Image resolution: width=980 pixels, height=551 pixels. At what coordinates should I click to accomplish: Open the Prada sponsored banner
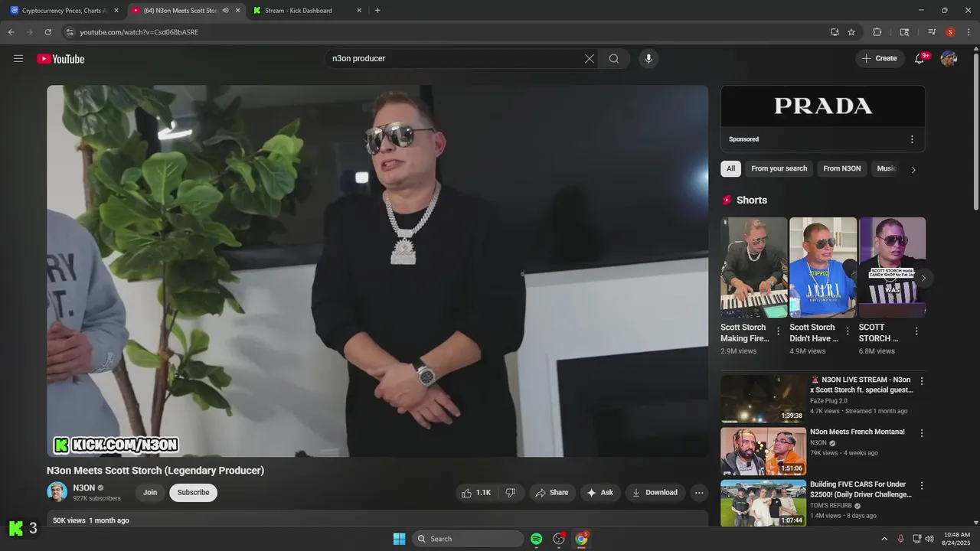823,106
